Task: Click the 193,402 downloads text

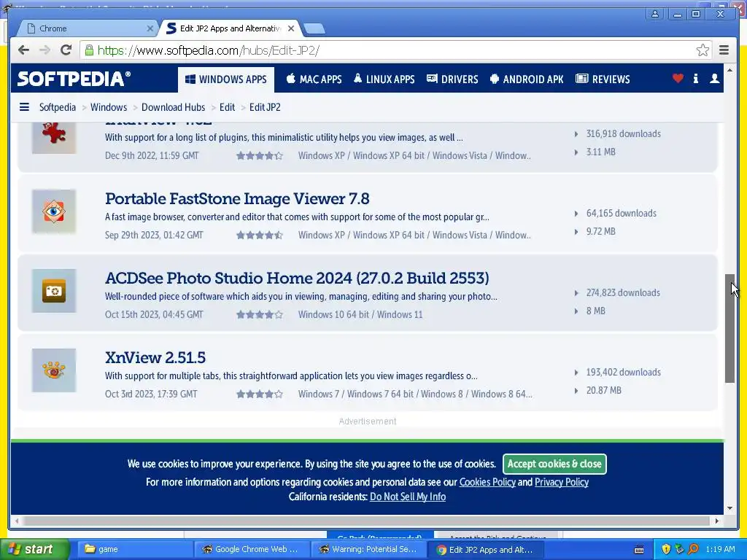Action: [624, 373]
